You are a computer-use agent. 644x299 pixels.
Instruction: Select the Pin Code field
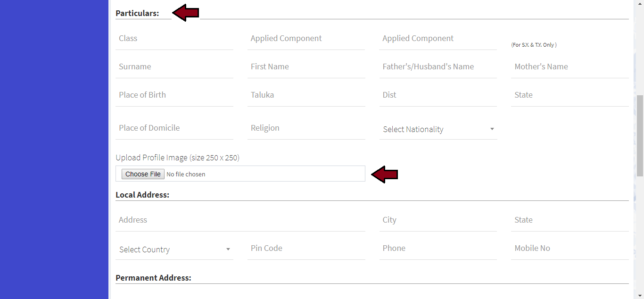[306, 249]
